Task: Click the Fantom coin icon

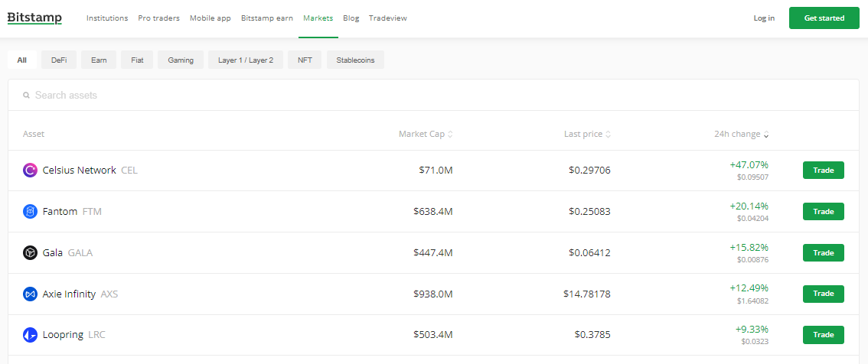Action: click(30, 211)
